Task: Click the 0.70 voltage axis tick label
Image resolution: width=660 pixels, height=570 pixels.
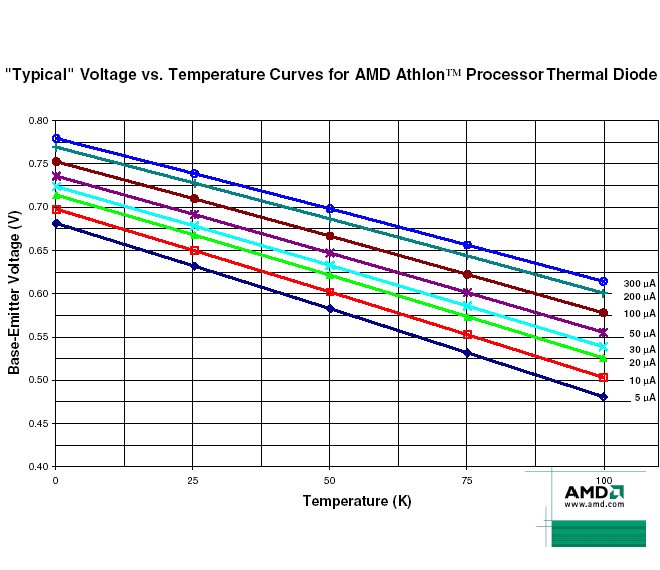Action: coord(39,207)
